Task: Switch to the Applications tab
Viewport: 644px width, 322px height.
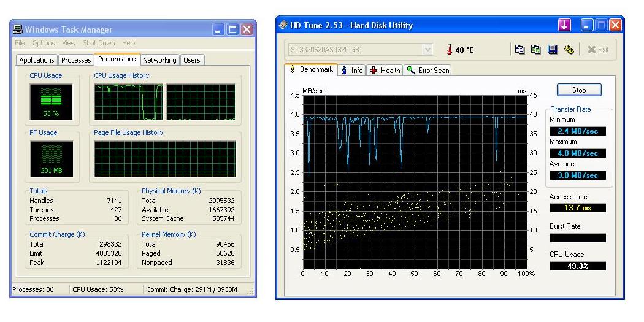Action: point(37,60)
